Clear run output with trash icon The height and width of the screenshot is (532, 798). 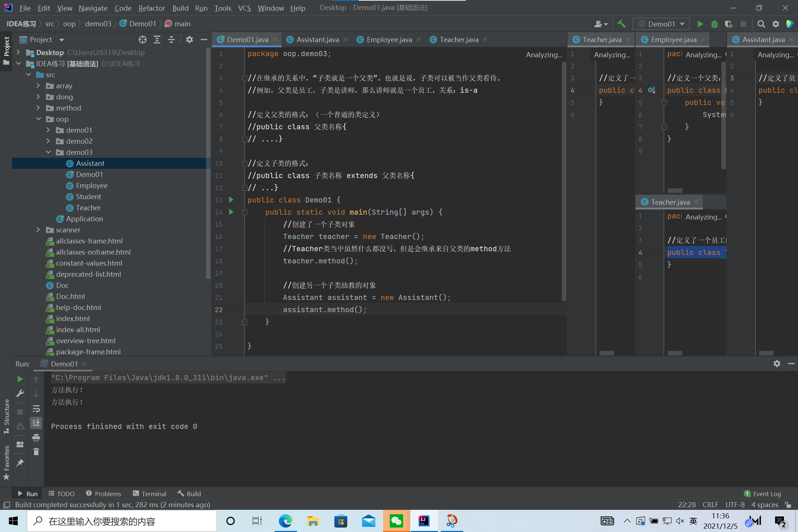tap(36, 451)
